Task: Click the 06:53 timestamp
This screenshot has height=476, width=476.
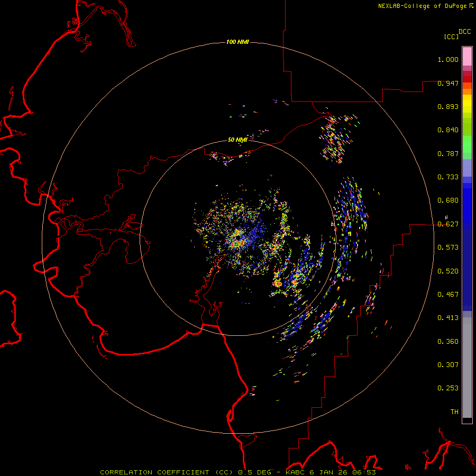Action: [364, 472]
